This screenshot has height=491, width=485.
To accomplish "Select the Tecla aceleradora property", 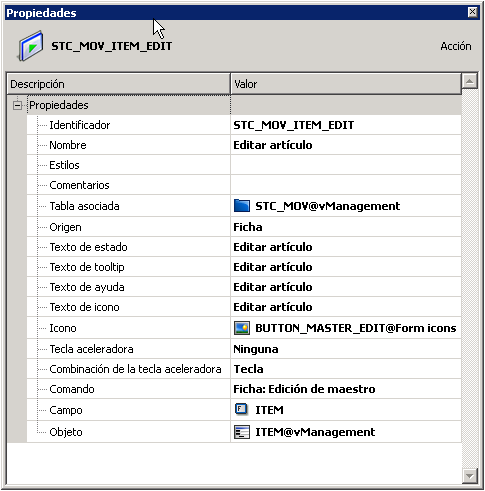I will (244, 349).
